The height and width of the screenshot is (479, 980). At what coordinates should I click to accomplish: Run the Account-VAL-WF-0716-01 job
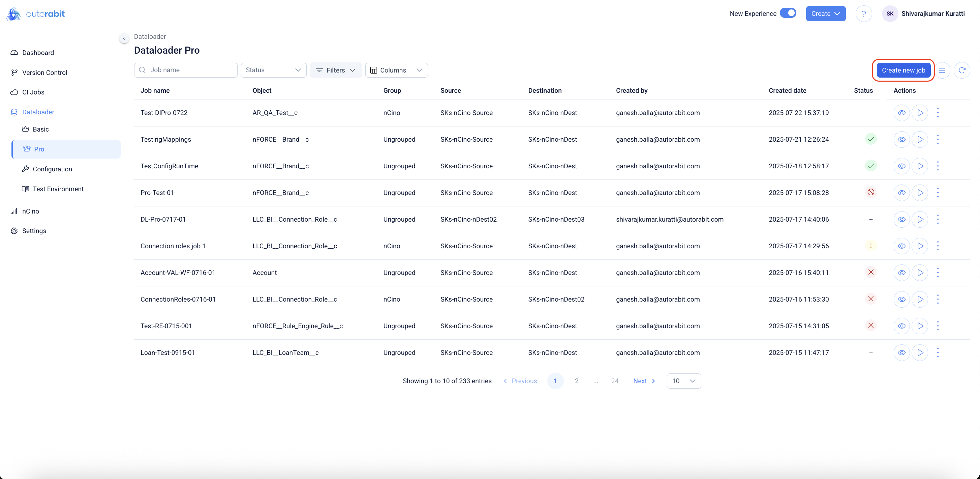[920, 273]
